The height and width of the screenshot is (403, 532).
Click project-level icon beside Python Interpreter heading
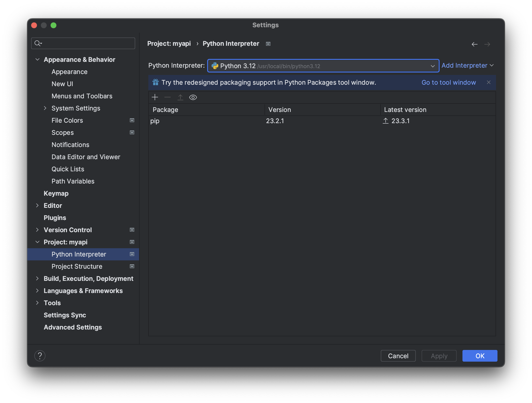[268, 44]
